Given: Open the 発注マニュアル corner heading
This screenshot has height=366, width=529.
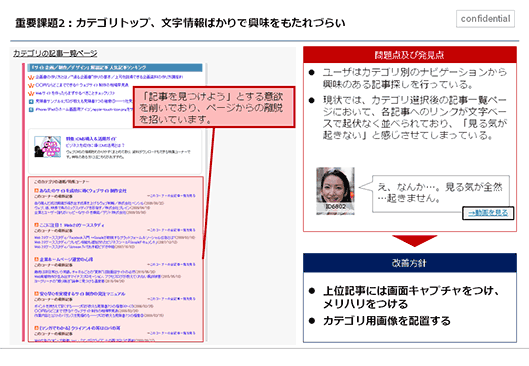Looking at the screenshot, I should coord(82,294).
